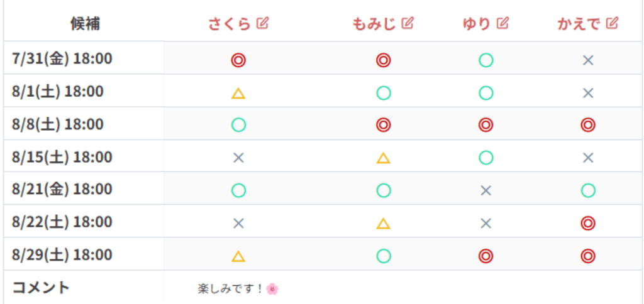Click the edit icon beside もみじ
This screenshot has height=304, width=644.
[x=408, y=24]
